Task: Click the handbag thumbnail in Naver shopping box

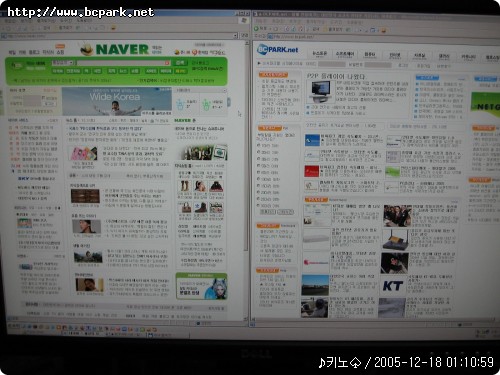Action: pos(184,208)
